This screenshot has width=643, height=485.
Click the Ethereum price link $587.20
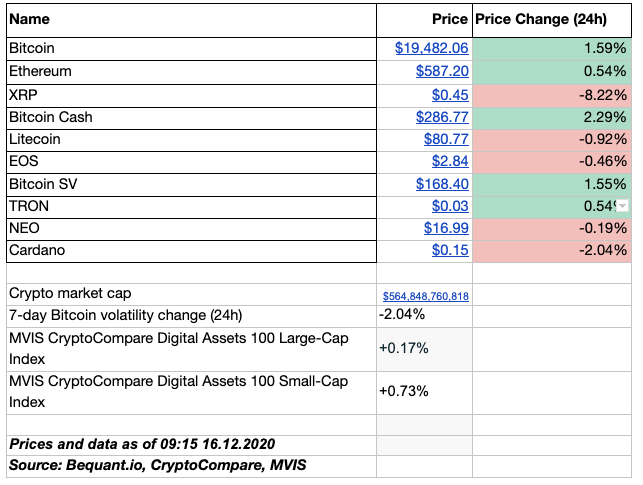[442, 72]
